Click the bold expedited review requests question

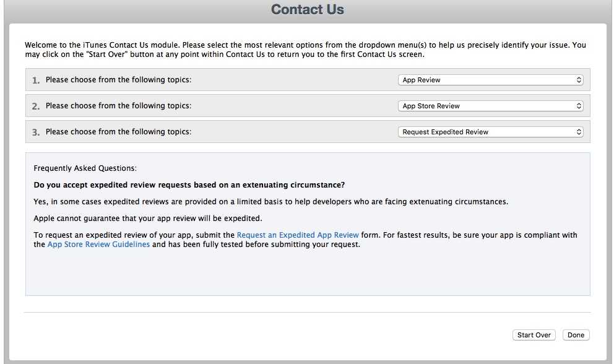click(189, 185)
